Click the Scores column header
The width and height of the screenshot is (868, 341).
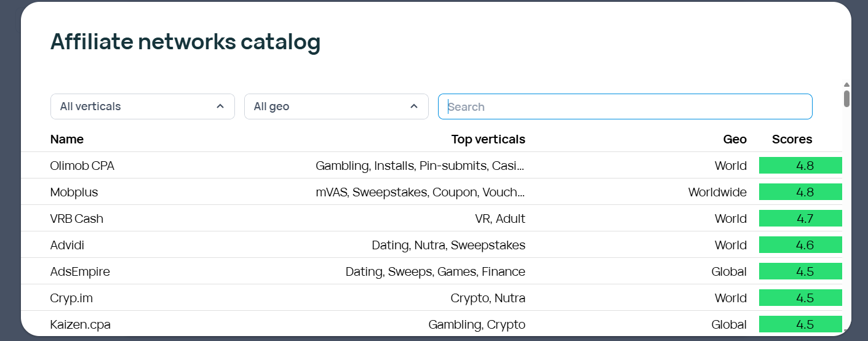(x=792, y=139)
